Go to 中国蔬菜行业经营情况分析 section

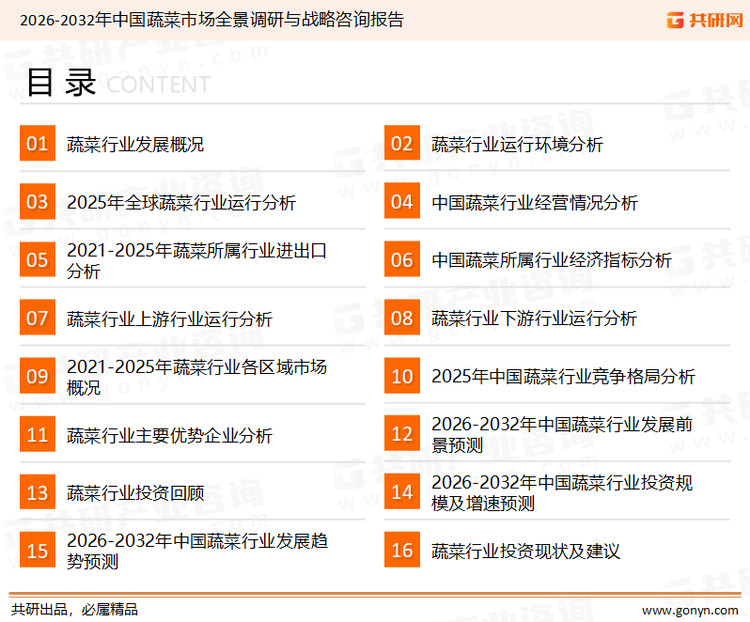point(534,202)
